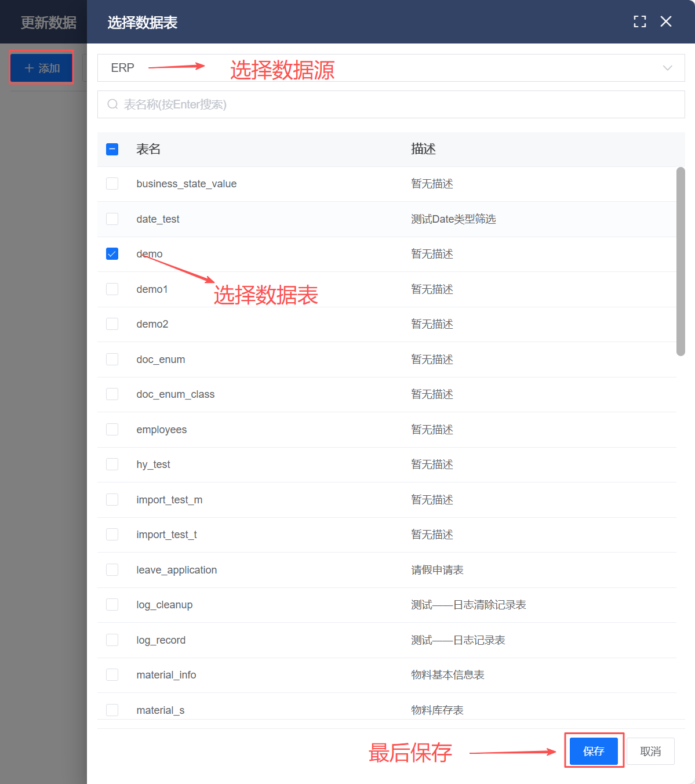Click the 表名 column header

tap(148, 149)
